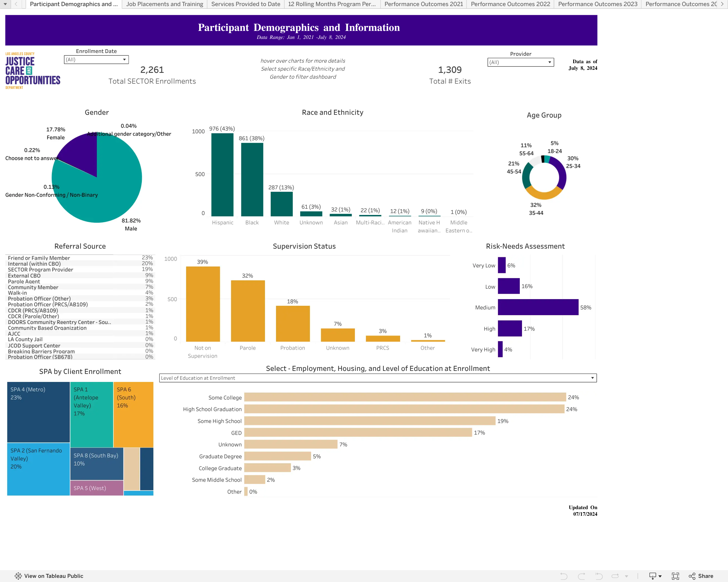Select the Internal (within CBO) referral row
This screenshot has width=728, height=582.
click(80, 264)
